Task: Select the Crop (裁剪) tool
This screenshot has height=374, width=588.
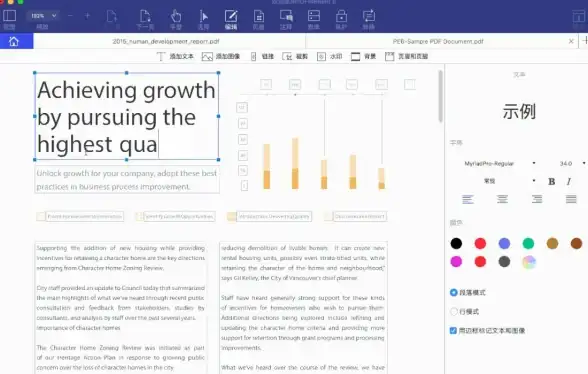Action: (295, 56)
